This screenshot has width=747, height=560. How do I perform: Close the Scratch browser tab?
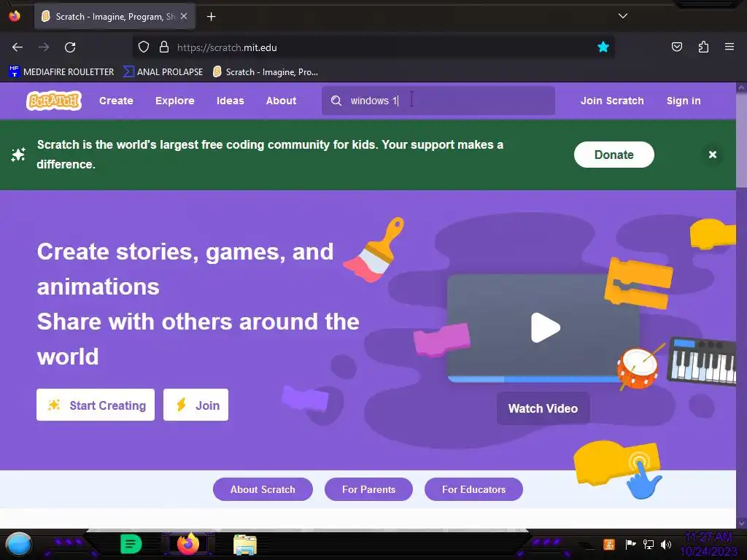(184, 16)
